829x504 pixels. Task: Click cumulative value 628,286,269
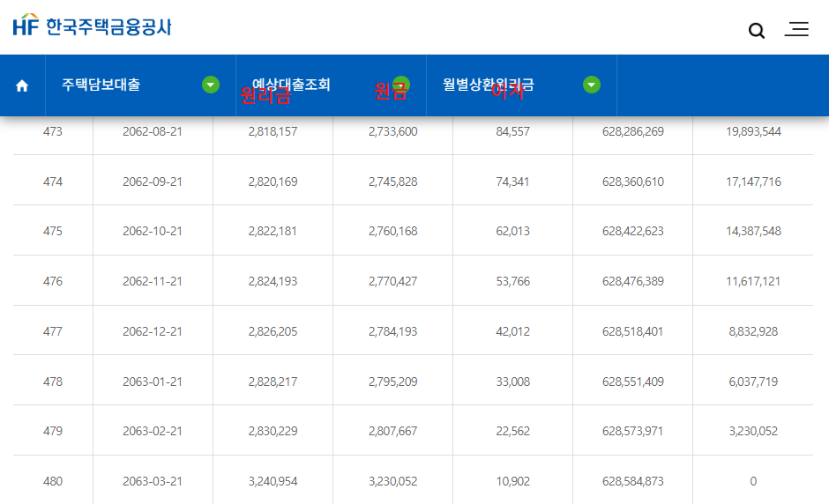point(633,131)
